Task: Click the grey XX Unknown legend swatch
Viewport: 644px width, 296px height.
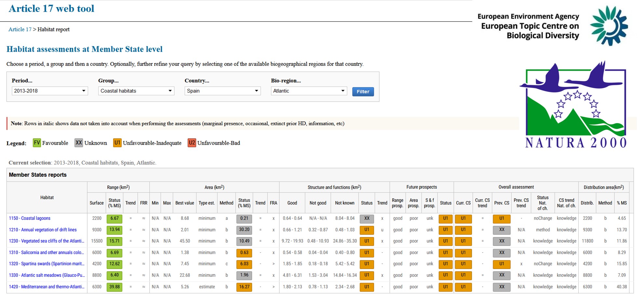Action: pos(79,143)
